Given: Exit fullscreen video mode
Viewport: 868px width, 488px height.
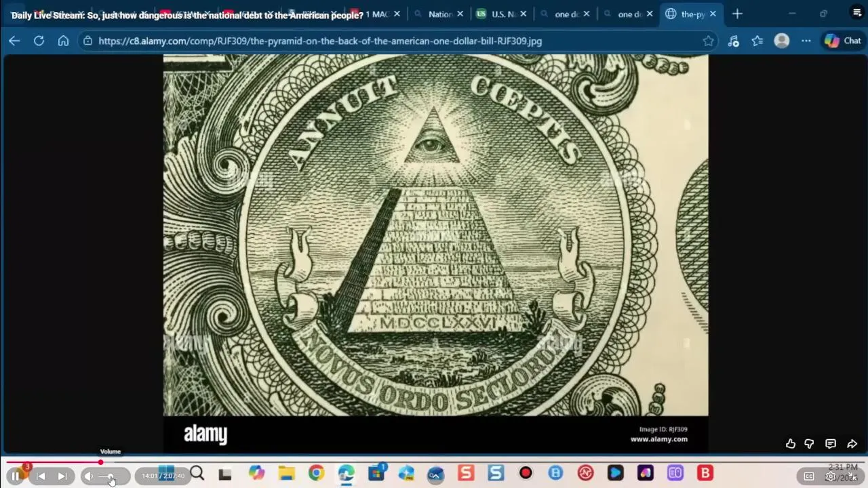Looking at the screenshot, I should pos(852,476).
